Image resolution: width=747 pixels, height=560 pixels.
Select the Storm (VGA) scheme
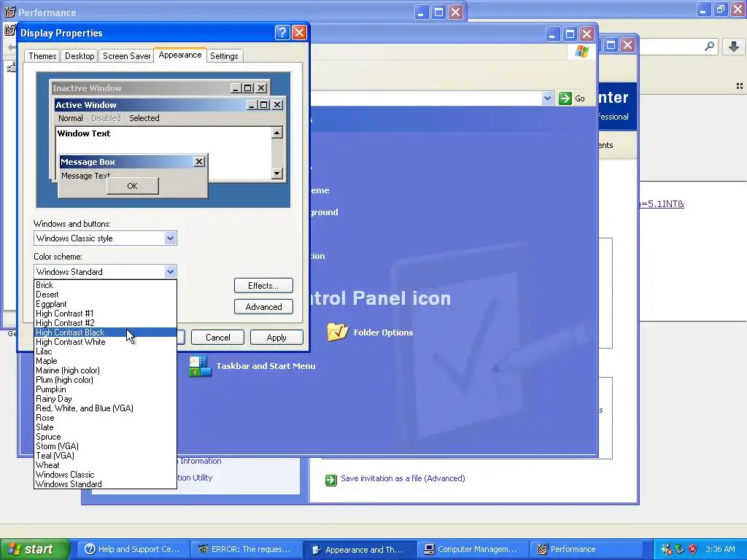(x=105, y=446)
